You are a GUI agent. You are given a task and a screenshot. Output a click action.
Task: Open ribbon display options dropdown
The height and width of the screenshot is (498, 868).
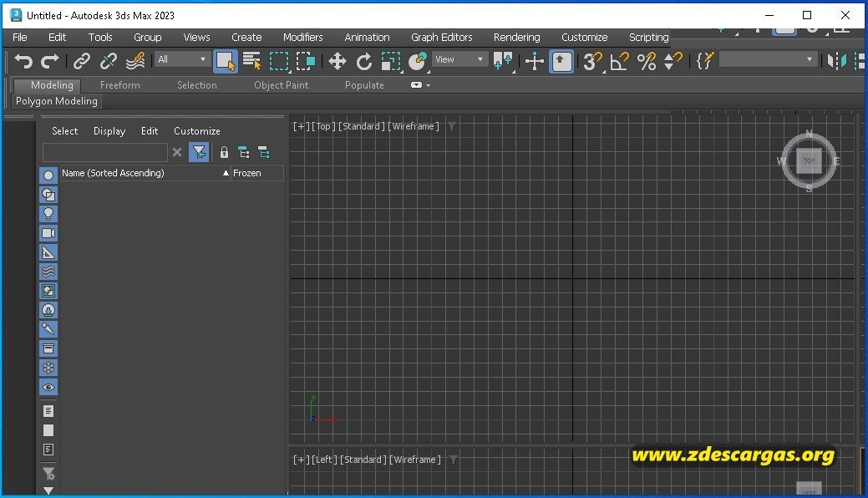coord(420,85)
